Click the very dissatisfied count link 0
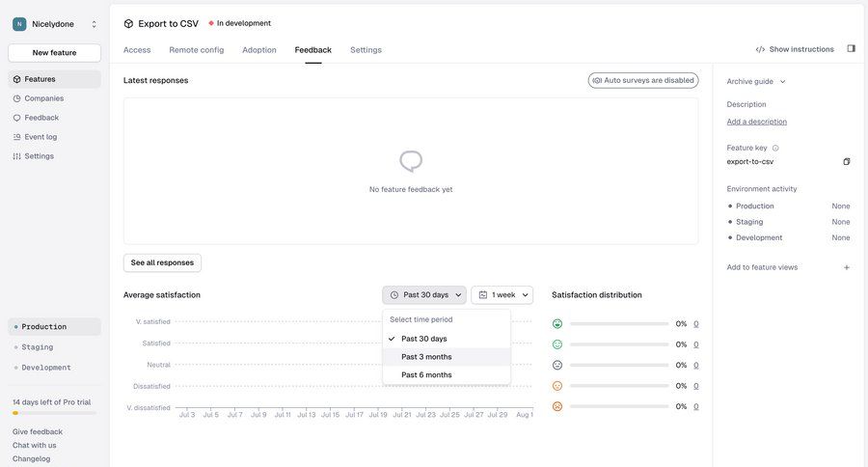This screenshot has width=868, height=467. point(695,406)
